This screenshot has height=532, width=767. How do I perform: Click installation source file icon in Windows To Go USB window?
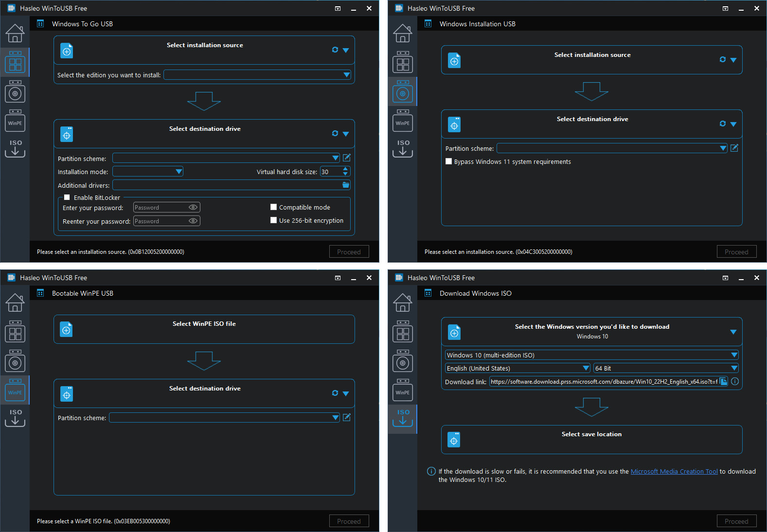coord(67,51)
